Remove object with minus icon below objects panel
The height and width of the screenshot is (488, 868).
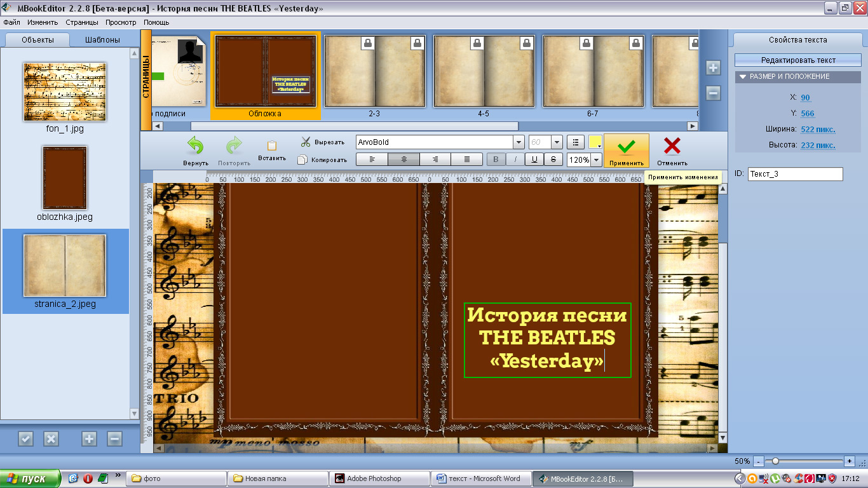114,438
